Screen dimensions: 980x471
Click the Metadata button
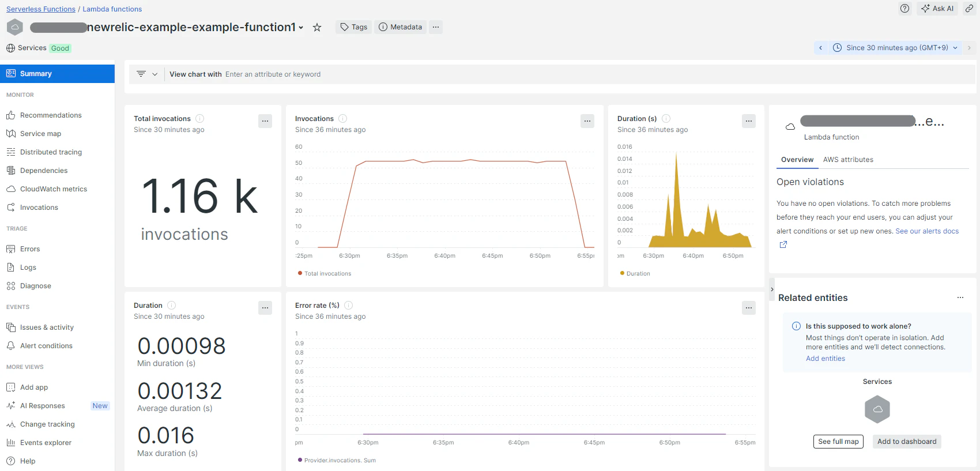(401, 27)
